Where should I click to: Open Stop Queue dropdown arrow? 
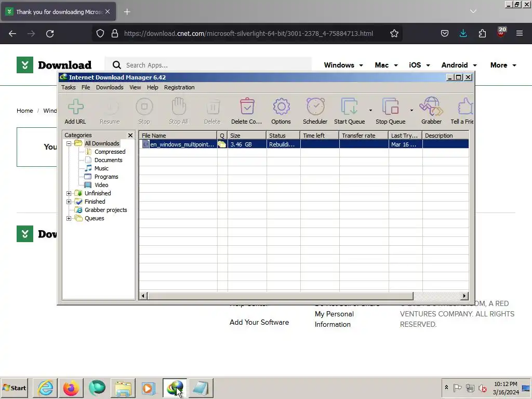[411, 110]
